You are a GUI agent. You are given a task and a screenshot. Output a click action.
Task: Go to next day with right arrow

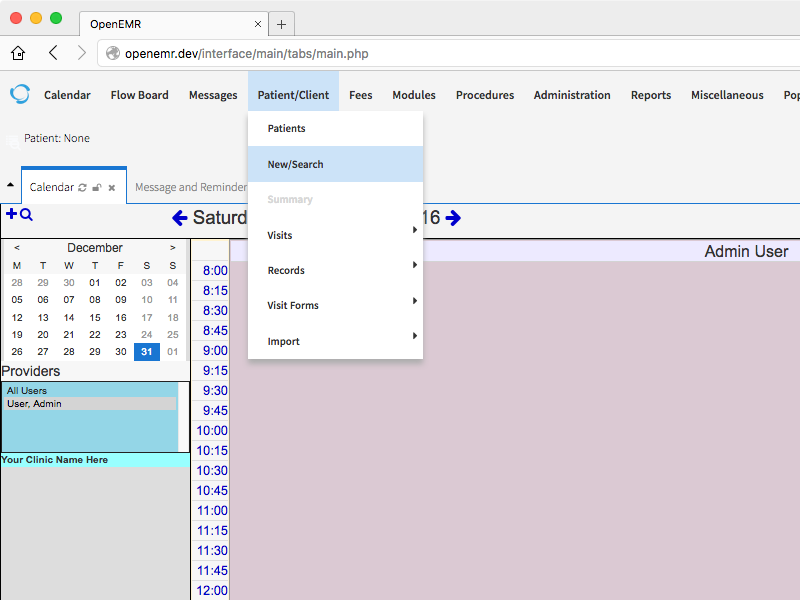pos(453,218)
